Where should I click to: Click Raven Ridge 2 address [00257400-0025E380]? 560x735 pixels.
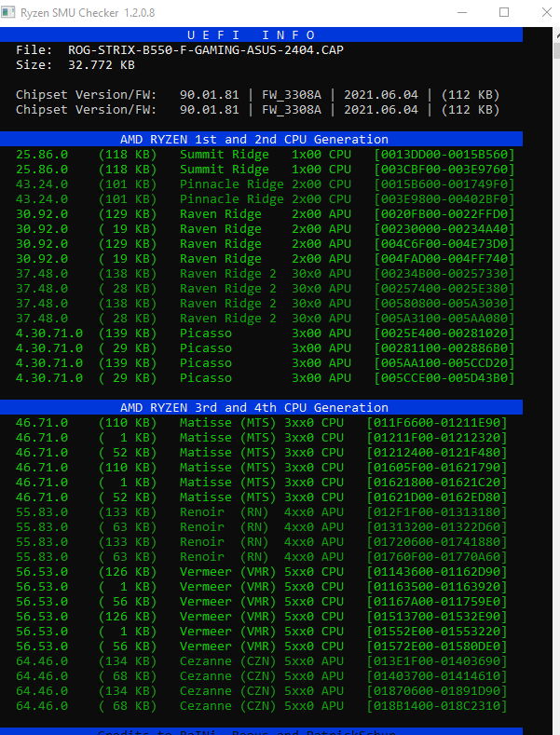pos(444,288)
